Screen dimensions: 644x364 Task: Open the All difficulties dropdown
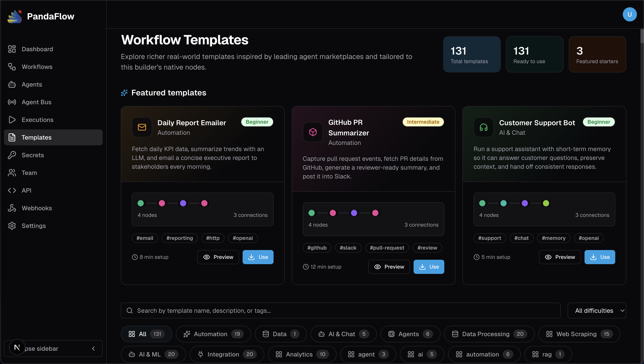[597, 311]
